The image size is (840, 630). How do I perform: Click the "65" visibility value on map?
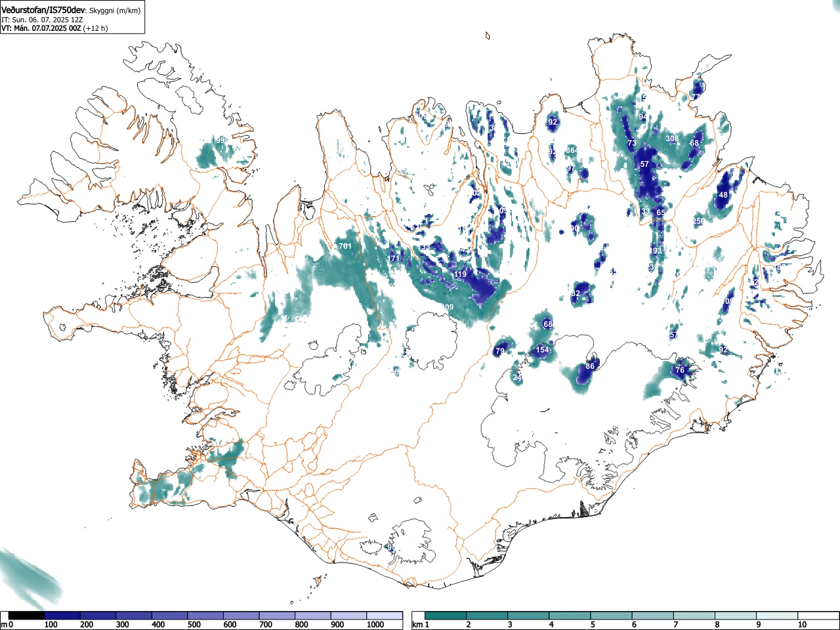pos(660,213)
